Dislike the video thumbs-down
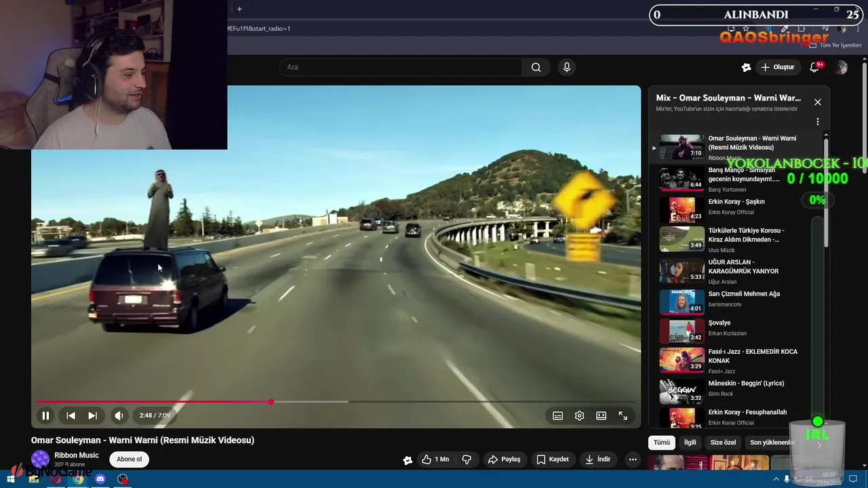 click(467, 460)
